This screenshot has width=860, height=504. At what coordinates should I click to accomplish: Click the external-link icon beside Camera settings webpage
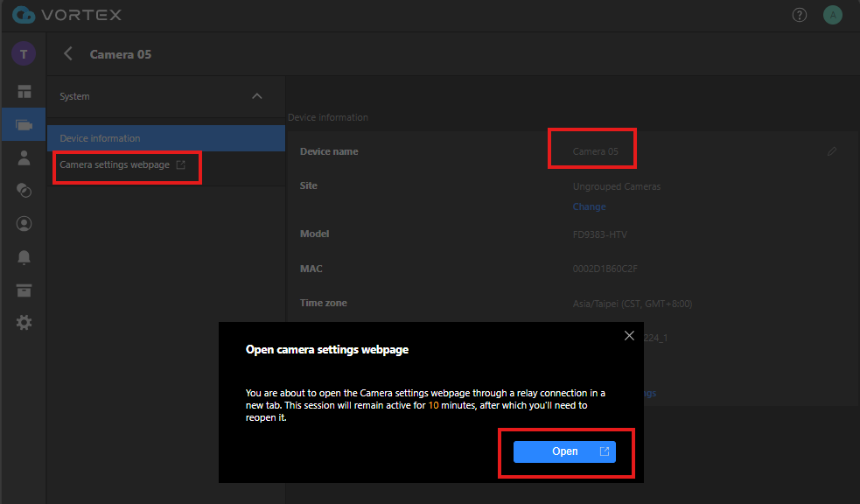tap(181, 164)
